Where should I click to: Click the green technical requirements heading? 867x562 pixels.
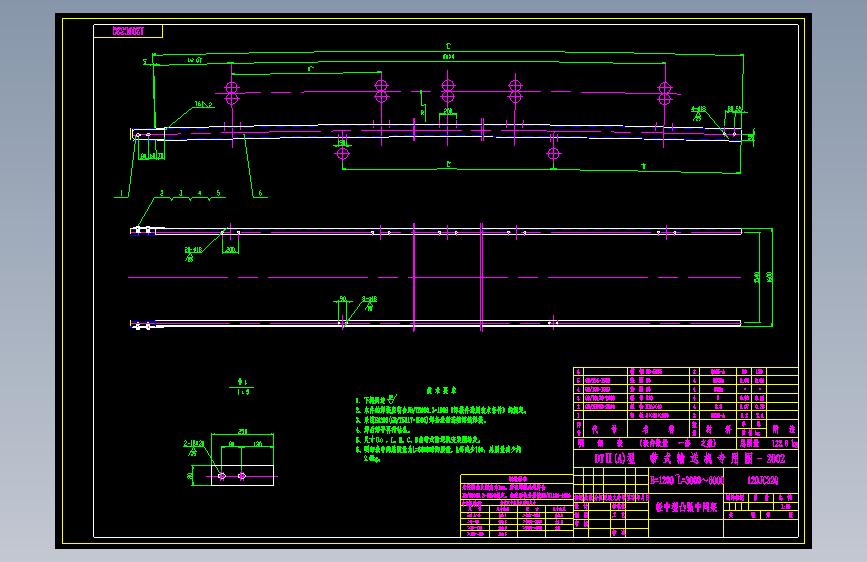point(441,390)
